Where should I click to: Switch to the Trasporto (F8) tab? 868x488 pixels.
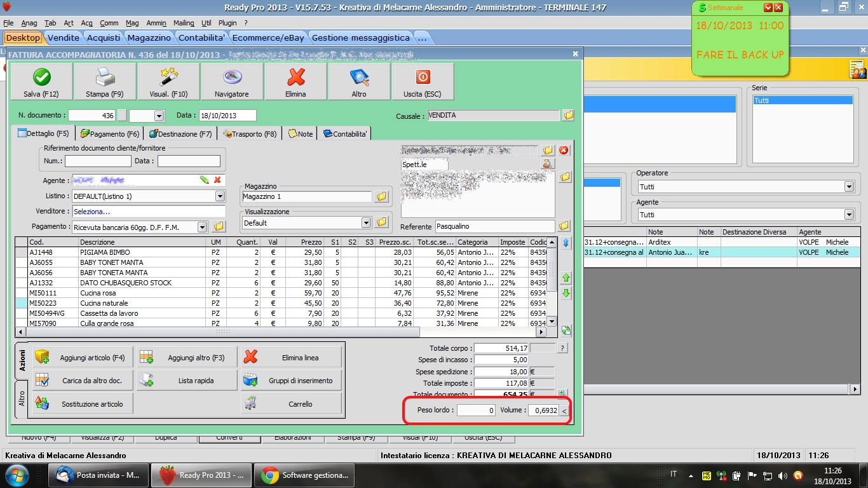click(x=250, y=134)
